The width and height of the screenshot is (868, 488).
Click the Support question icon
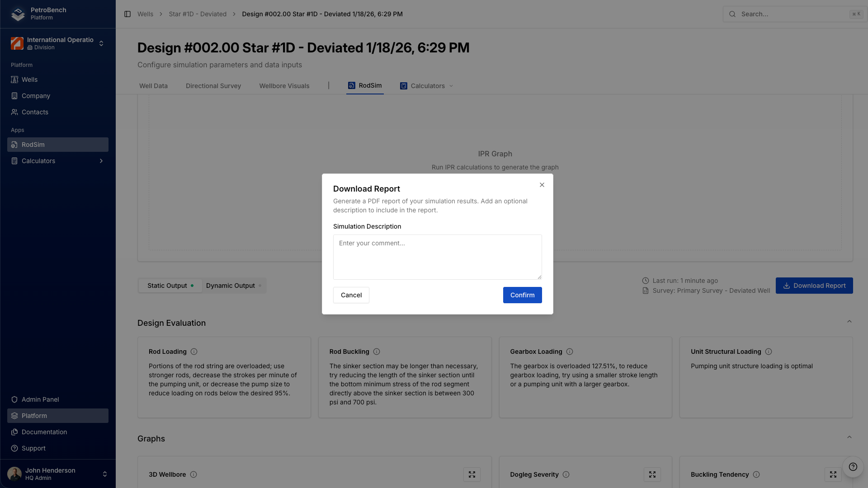14,448
